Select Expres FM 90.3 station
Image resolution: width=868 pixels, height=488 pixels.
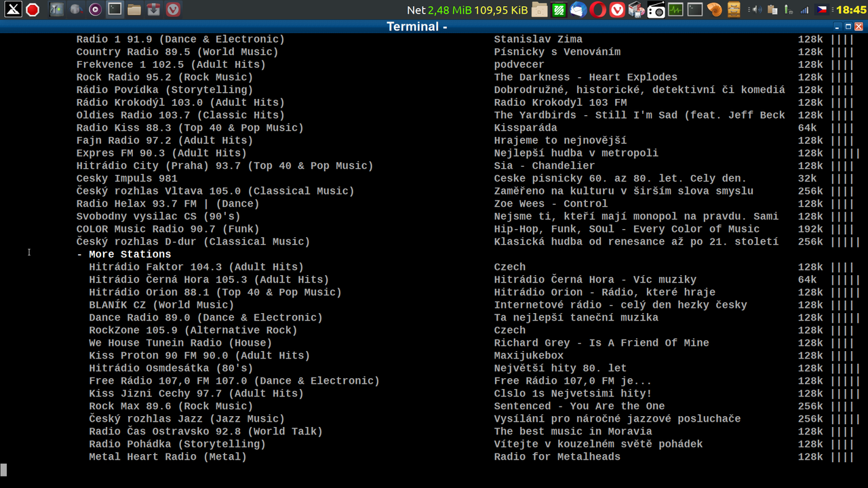[x=161, y=153]
